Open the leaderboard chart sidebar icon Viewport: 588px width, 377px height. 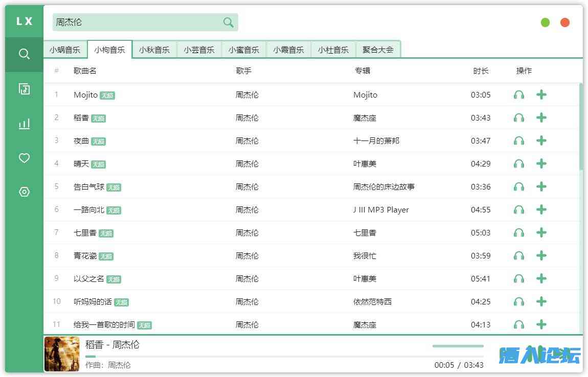(24, 124)
